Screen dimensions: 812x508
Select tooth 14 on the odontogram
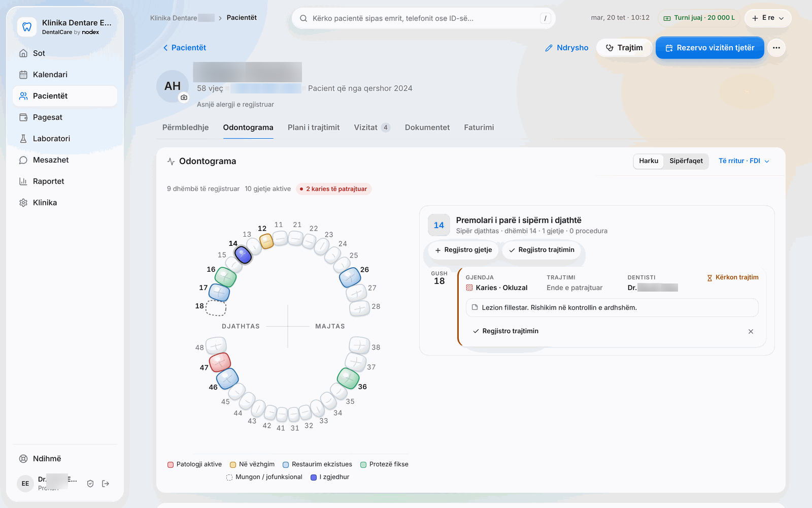tap(243, 255)
